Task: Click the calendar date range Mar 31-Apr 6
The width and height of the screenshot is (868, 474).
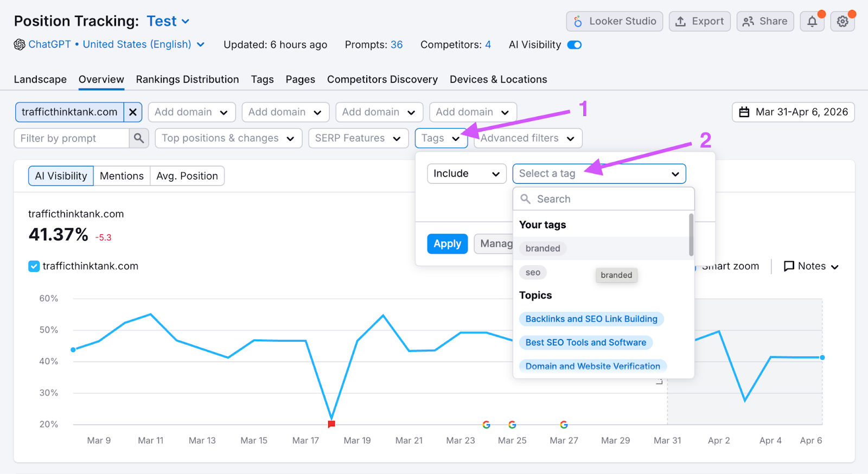Action: click(793, 112)
